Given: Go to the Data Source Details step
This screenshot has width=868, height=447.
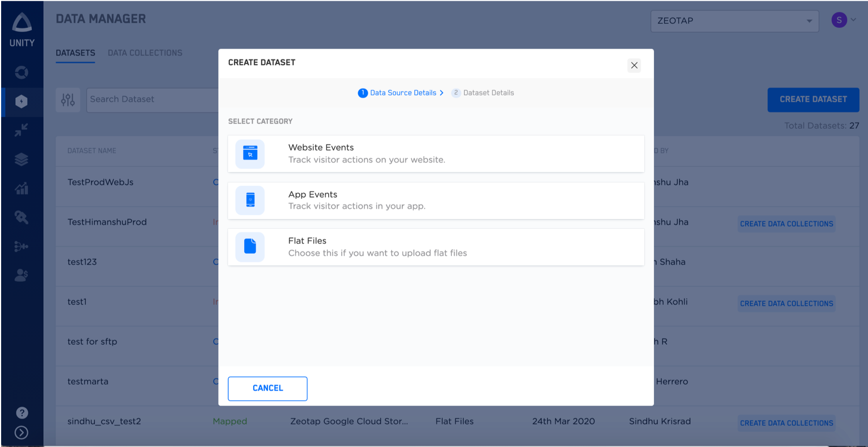Looking at the screenshot, I should coord(401,93).
